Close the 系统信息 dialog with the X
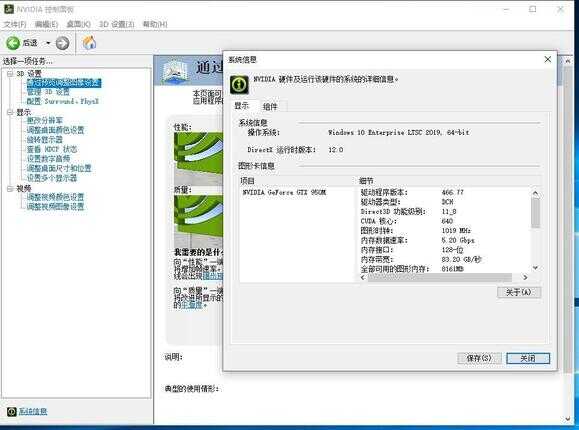 [548, 59]
